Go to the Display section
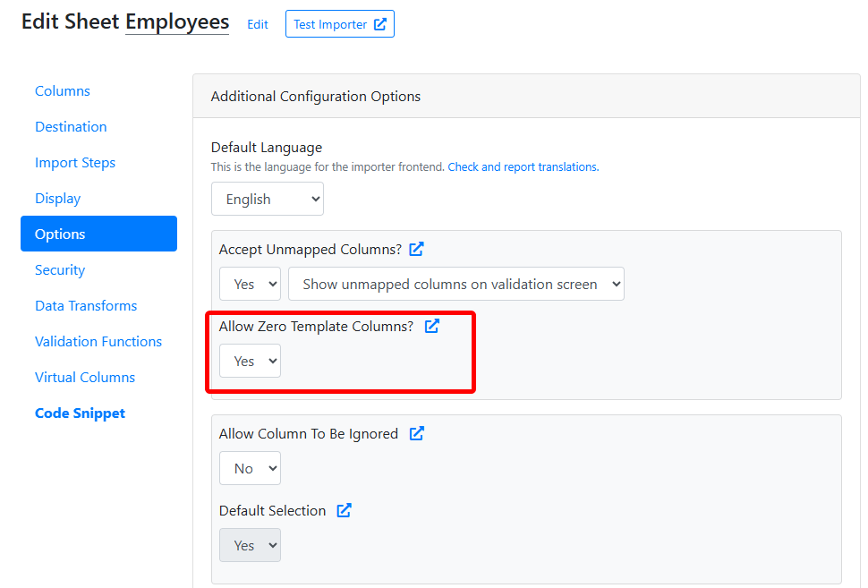Viewport: 868px width, 588px height. point(57,198)
